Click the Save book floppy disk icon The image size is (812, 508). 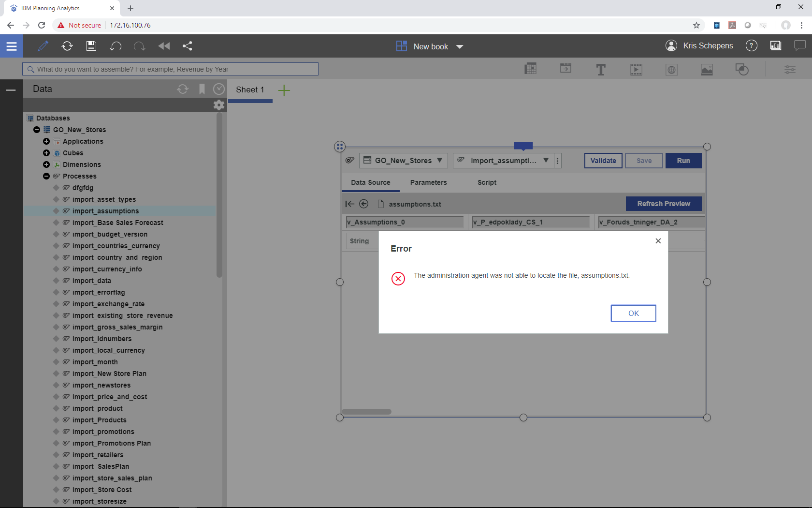(x=91, y=46)
